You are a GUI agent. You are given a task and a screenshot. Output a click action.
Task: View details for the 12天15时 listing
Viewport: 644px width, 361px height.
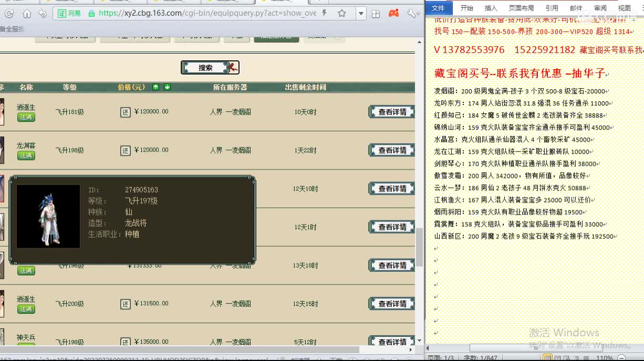pos(392,304)
